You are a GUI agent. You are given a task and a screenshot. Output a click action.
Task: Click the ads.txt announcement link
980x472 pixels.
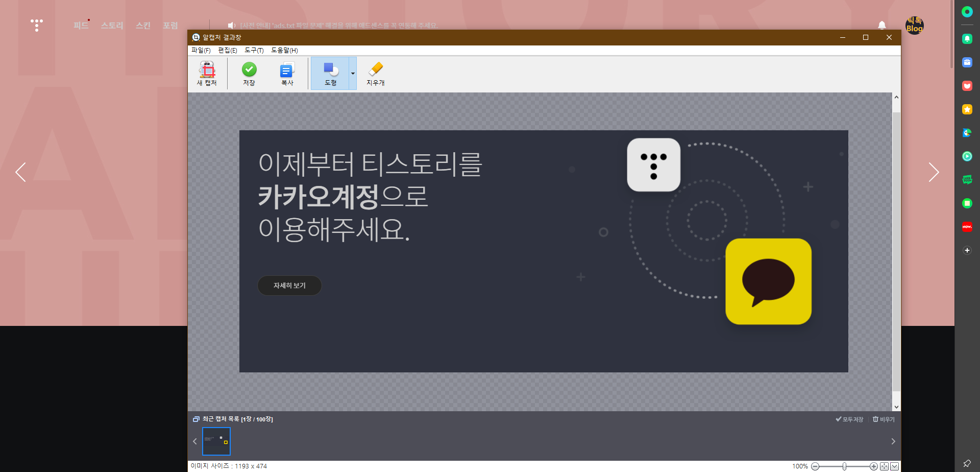[339, 26]
